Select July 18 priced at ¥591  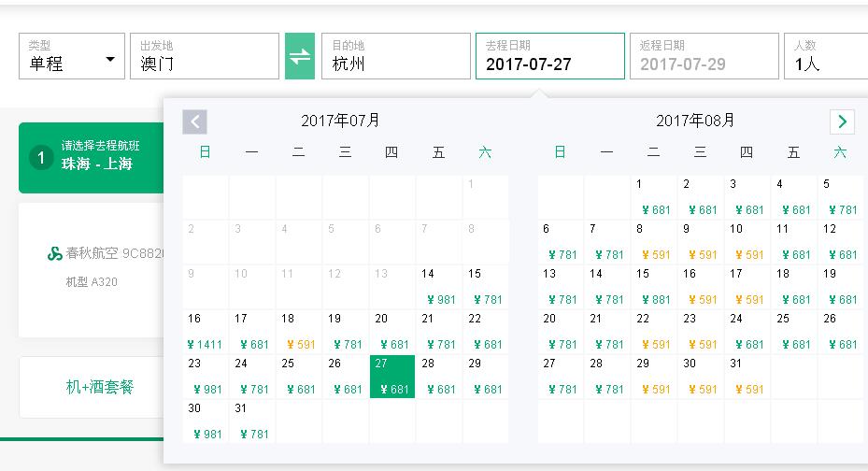[x=299, y=332]
